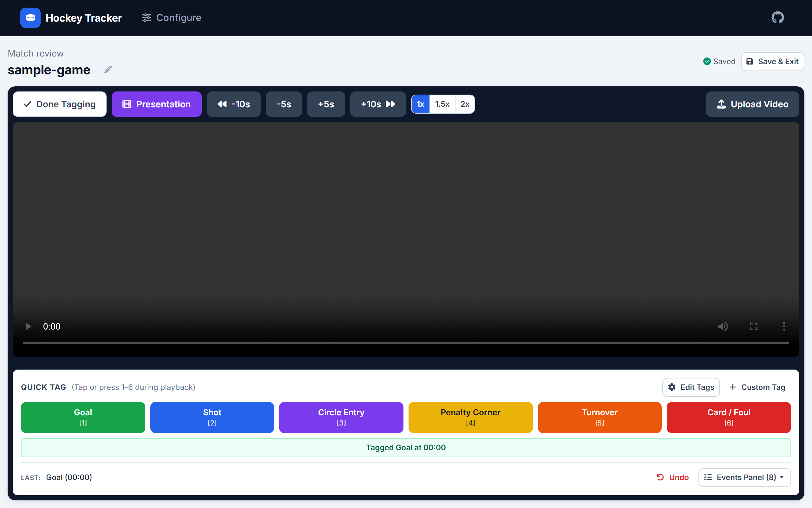This screenshot has width=812, height=508.
Task: Skip forward 5 seconds
Action: [326, 104]
